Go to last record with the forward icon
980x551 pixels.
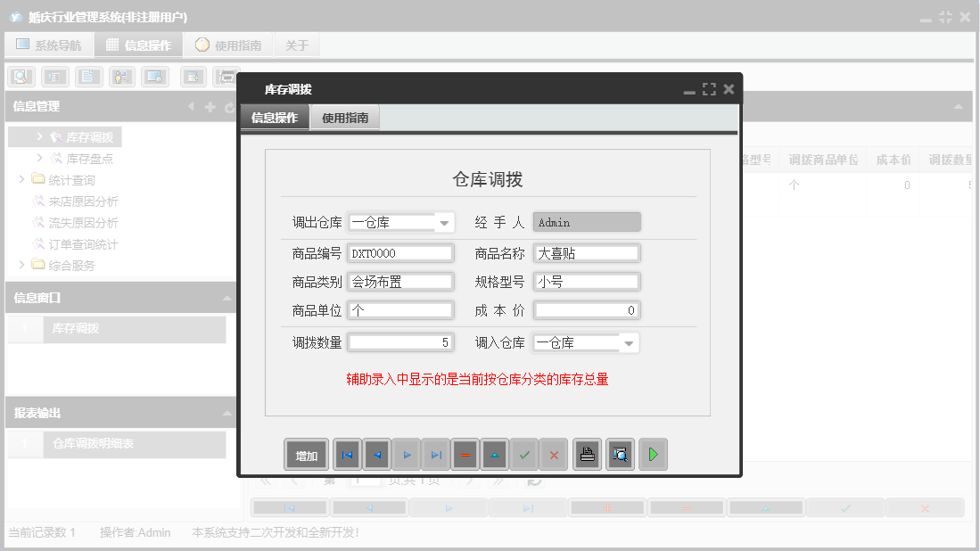[436, 454]
